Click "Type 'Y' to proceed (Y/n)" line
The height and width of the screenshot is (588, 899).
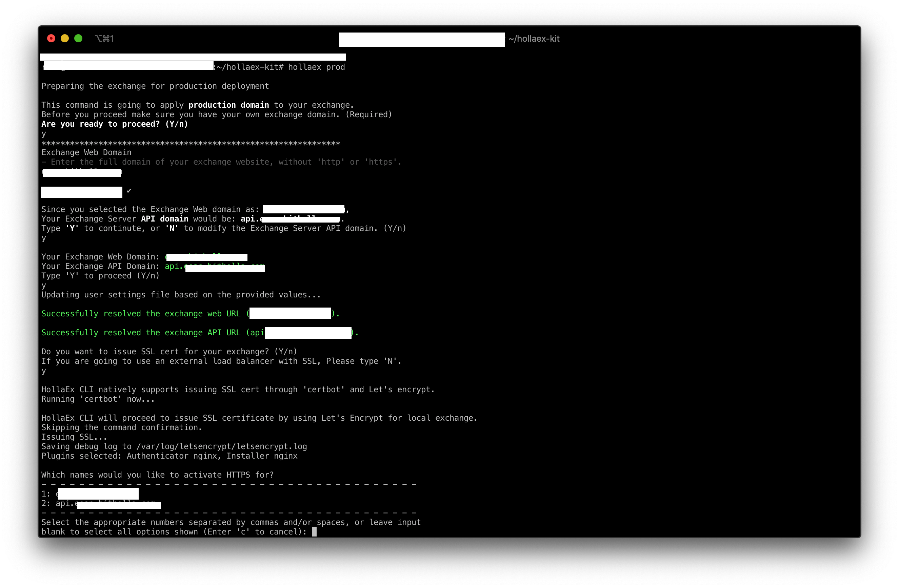click(x=100, y=276)
